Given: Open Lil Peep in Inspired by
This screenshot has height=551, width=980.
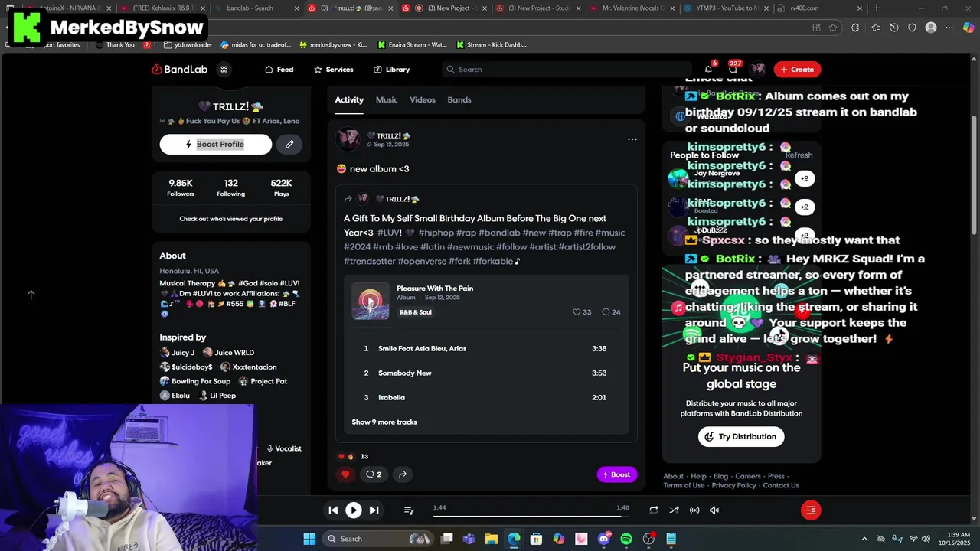Looking at the screenshot, I should click(x=217, y=396).
